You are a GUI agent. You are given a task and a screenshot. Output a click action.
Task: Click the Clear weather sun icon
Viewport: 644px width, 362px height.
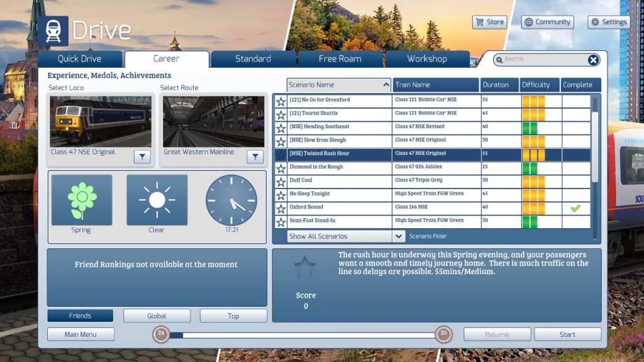tap(157, 200)
